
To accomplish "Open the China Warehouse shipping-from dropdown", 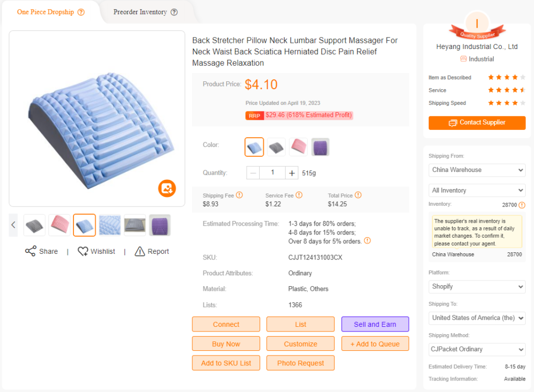I will point(477,170).
